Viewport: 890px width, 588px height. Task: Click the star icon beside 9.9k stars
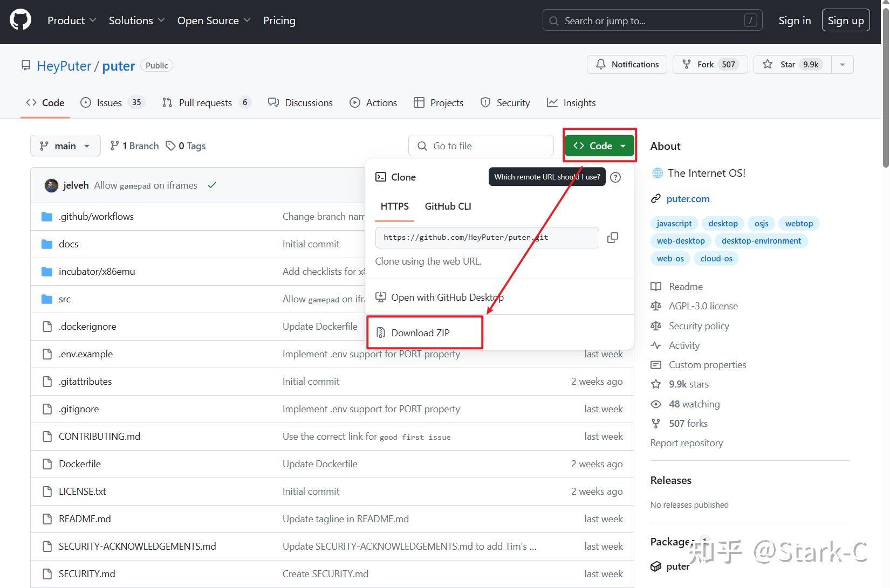point(656,384)
